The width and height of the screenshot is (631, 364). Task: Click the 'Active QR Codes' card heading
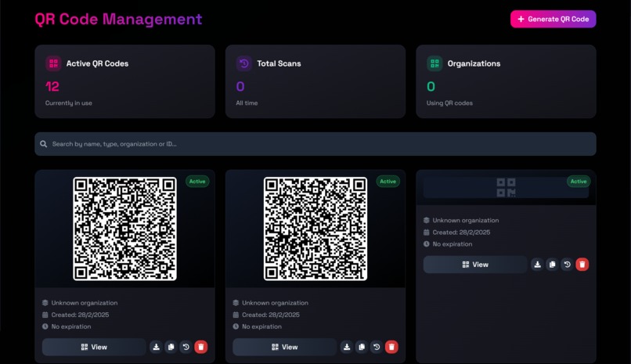pos(97,63)
